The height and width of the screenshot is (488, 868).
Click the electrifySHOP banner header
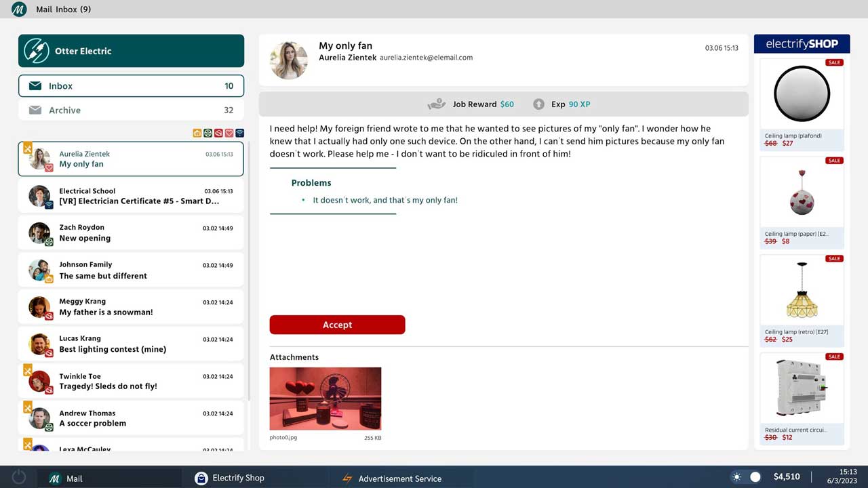tap(802, 44)
